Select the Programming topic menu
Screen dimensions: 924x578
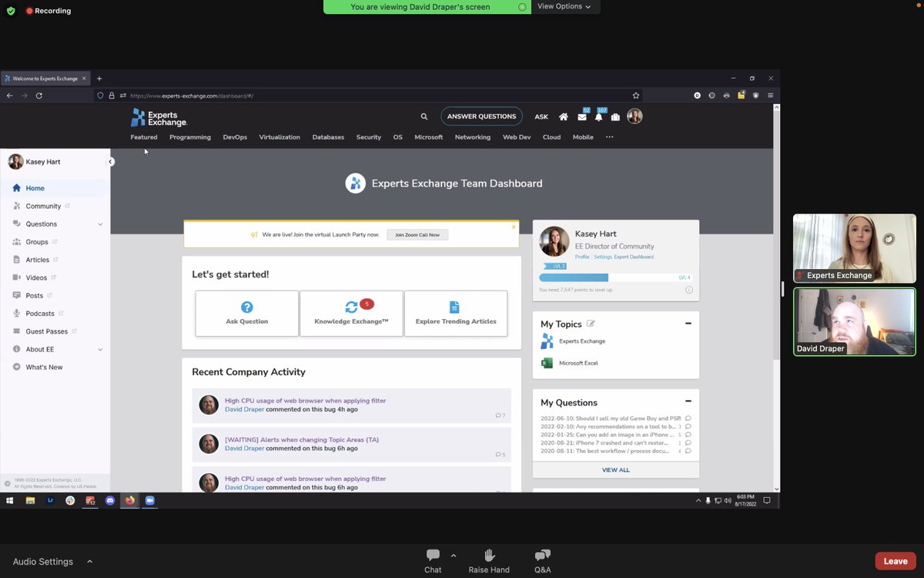click(190, 137)
